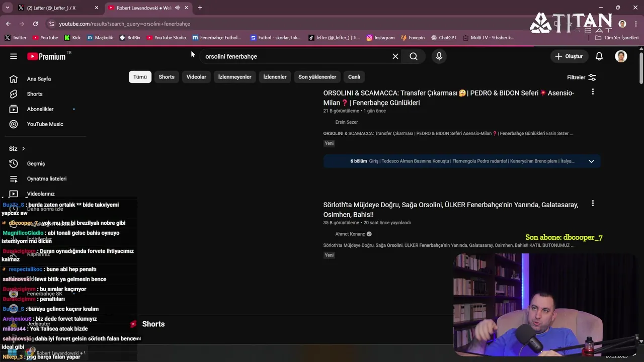Open site info icon in address bar
644x362 pixels.
pos(51,24)
